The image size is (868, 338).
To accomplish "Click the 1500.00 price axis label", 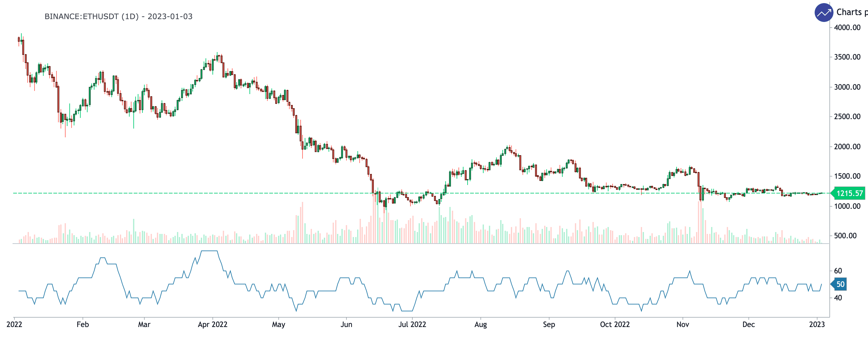I will [847, 176].
